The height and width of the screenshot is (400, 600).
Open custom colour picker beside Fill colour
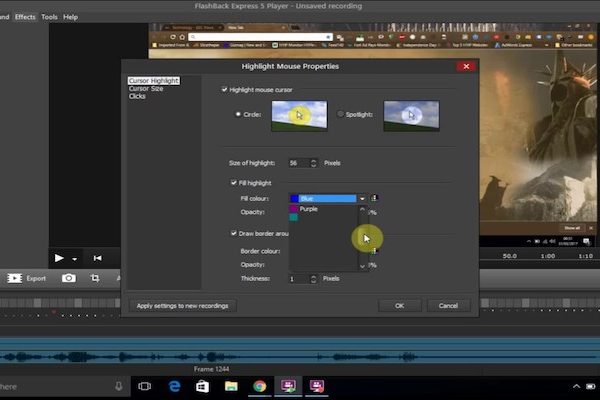tap(374, 198)
